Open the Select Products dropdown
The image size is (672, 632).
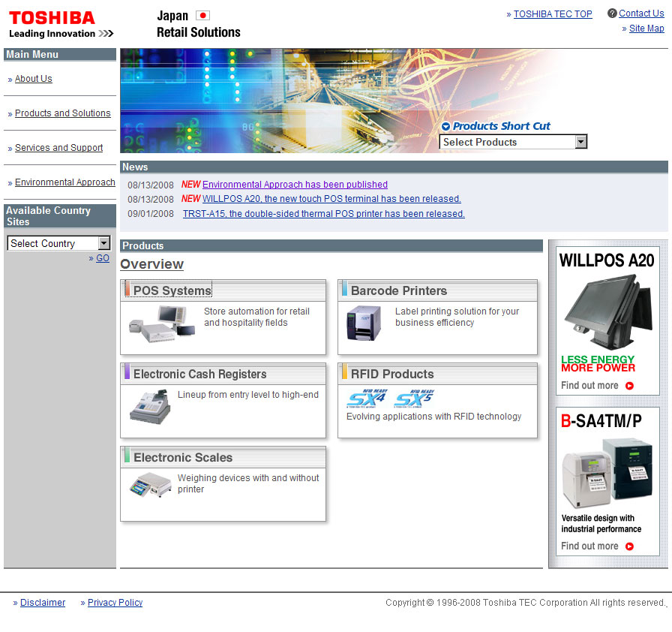click(513, 142)
